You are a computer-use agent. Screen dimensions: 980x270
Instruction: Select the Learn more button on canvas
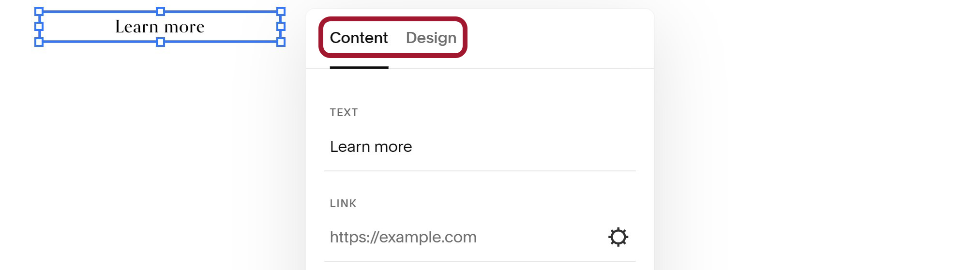click(160, 27)
